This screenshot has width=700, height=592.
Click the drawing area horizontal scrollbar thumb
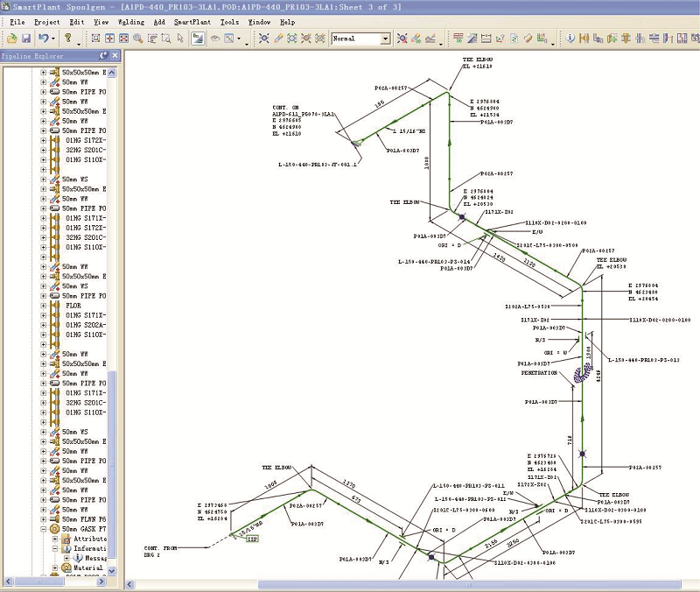[x=470, y=584]
